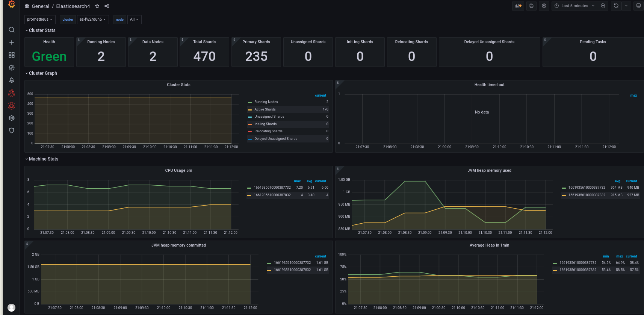Open the Dashboards grid icon in sidebar
Viewport: 644px width, 315px height.
point(12,55)
